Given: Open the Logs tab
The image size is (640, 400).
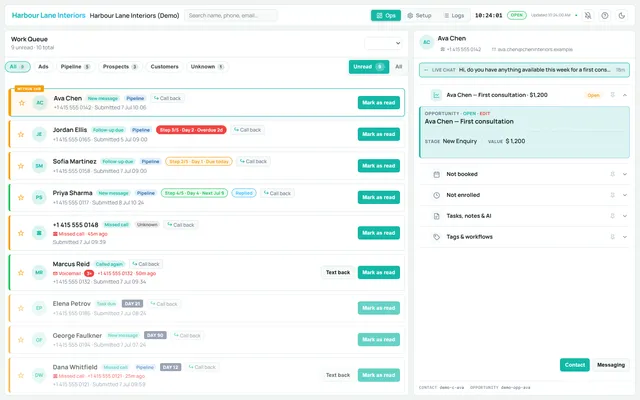Looking at the screenshot, I should 454,16.
